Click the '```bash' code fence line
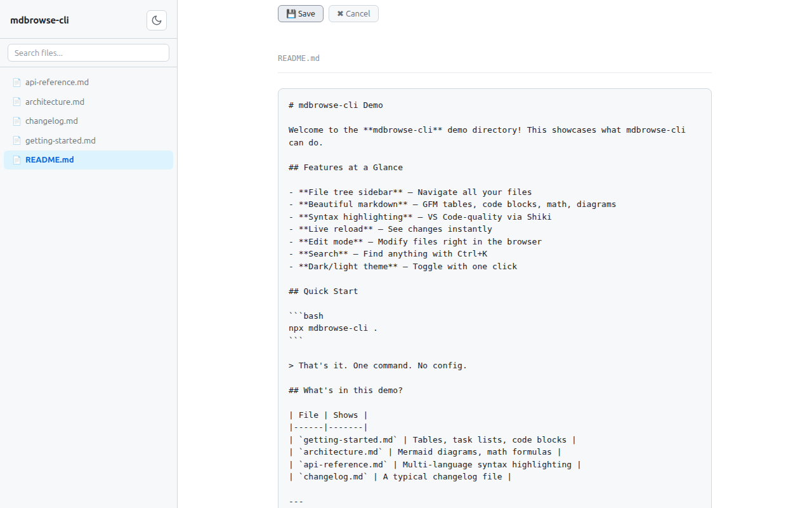Image resolution: width=812 pixels, height=508 pixels. [306, 316]
